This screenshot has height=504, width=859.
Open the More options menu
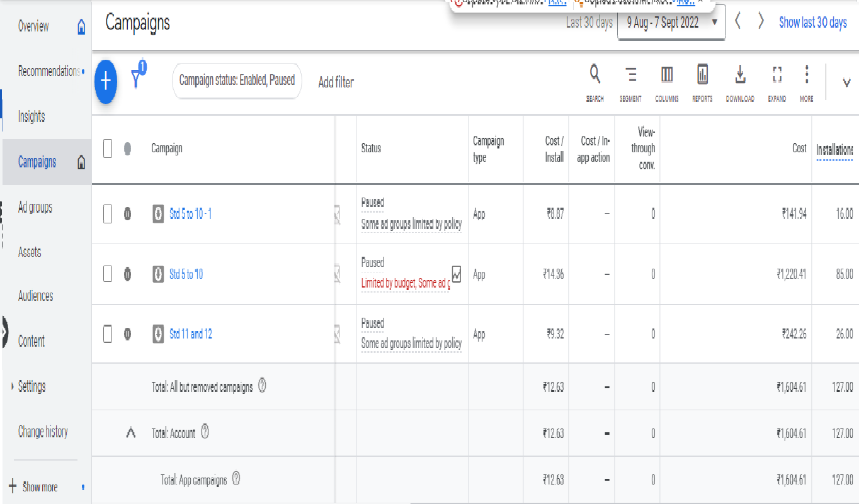click(806, 76)
